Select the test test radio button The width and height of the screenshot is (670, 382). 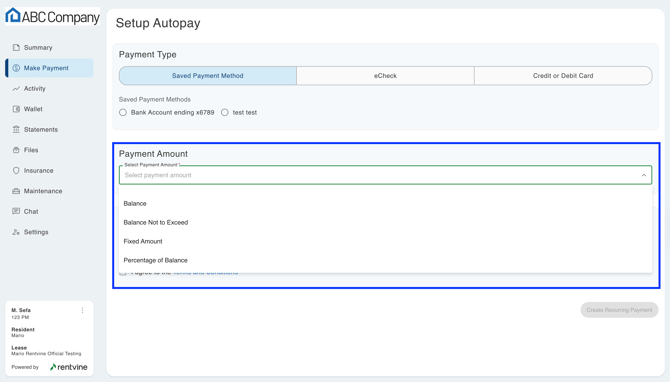point(225,112)
